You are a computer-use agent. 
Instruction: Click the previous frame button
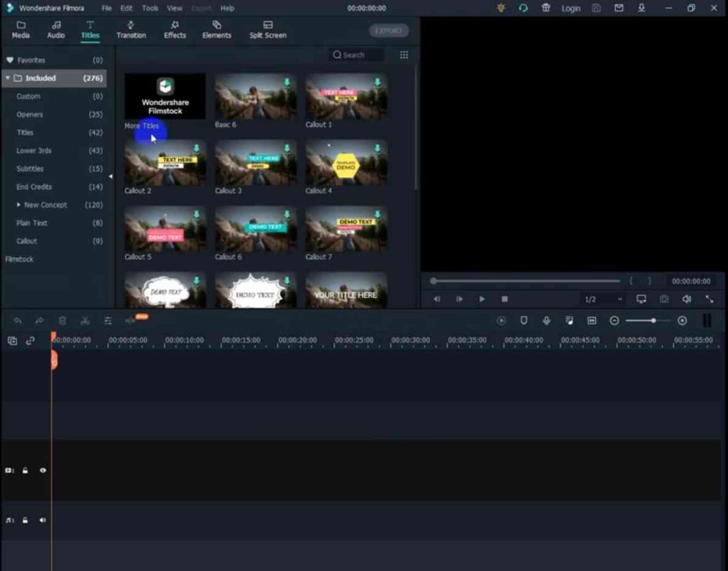[x=437, y=299]
